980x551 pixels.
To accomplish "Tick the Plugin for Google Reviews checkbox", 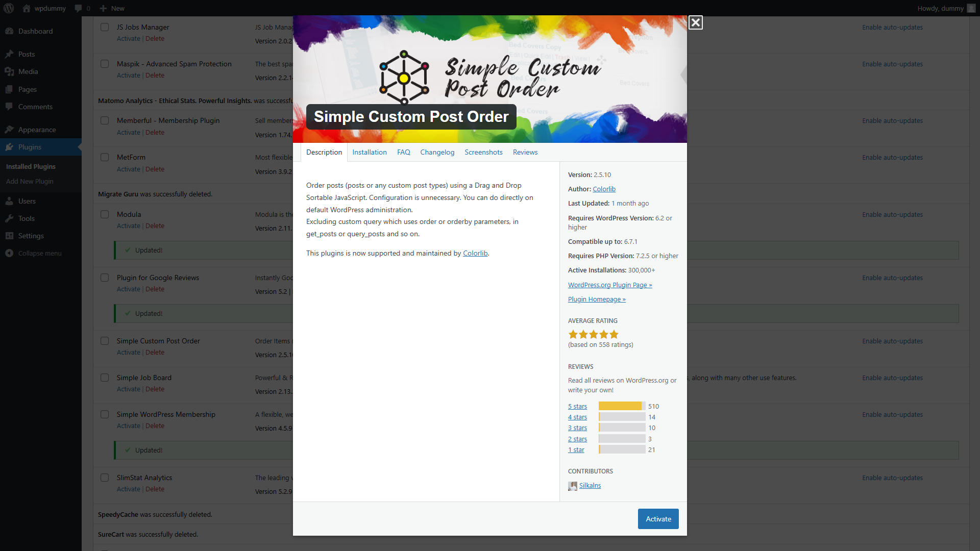I will [105, 278].
